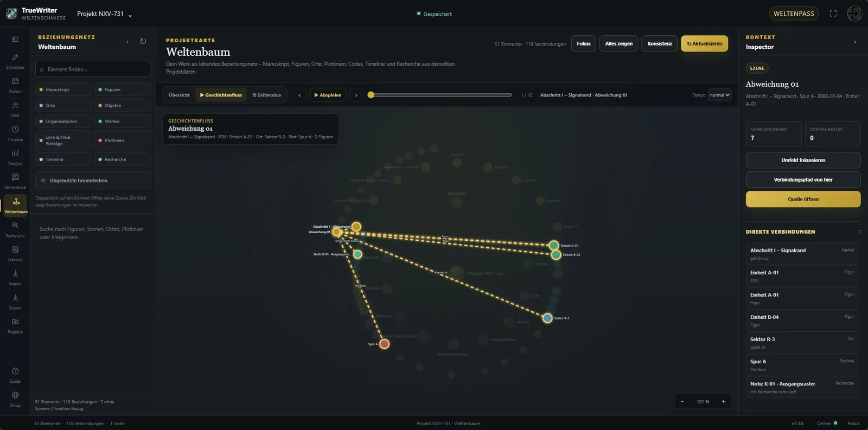
Task: Open the Timeline clock icon
Action: [x=15, y=129]
